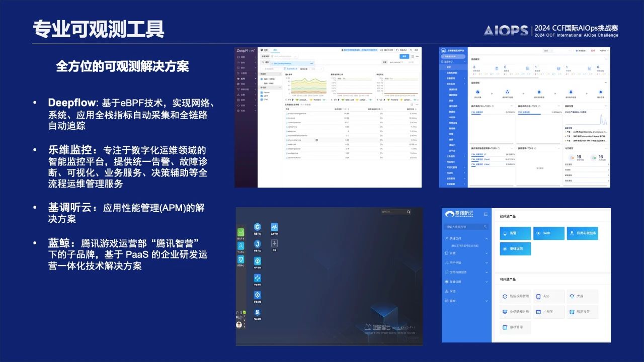Open the blue C app icon on BlueKing desktop
The height and width of the screenshot is (362, 644).
click(x=257, y=227)
